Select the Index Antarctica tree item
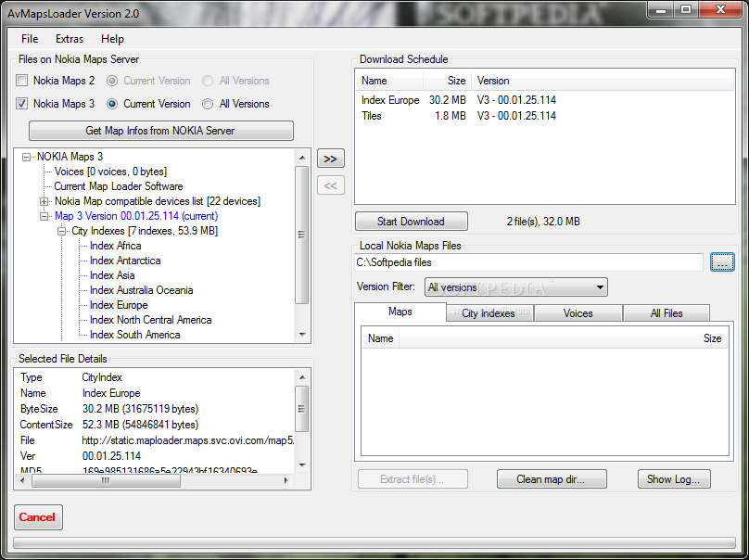749x560 pixels. click(x=125, y=261)
